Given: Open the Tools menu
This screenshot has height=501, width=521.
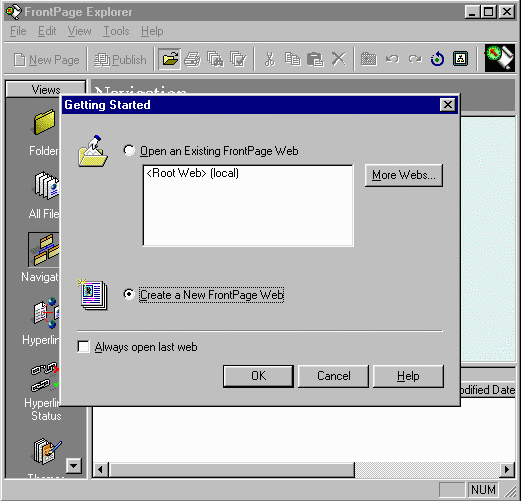Looking at the screenshot, I should coord(116,31).
